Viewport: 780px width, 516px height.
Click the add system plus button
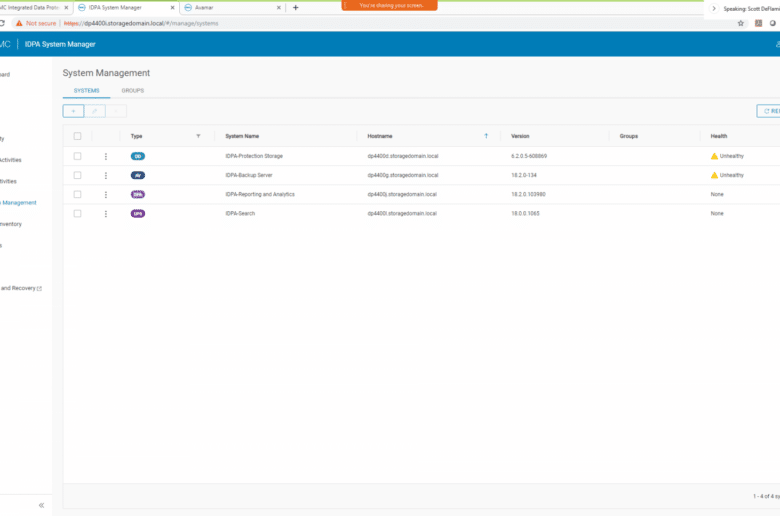click(73, 111)
